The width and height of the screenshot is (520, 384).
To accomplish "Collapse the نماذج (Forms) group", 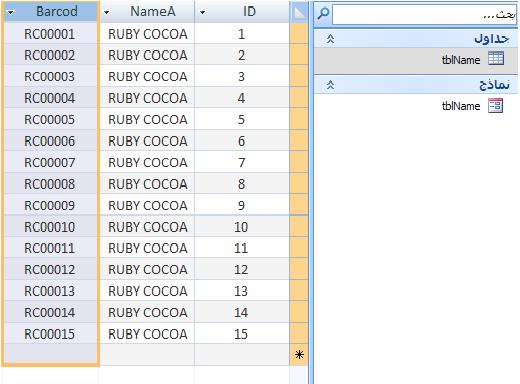I will click(x=330, y=85).
